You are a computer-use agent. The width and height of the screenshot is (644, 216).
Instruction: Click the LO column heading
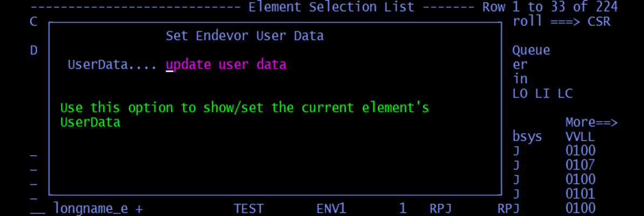pos(520,93)
